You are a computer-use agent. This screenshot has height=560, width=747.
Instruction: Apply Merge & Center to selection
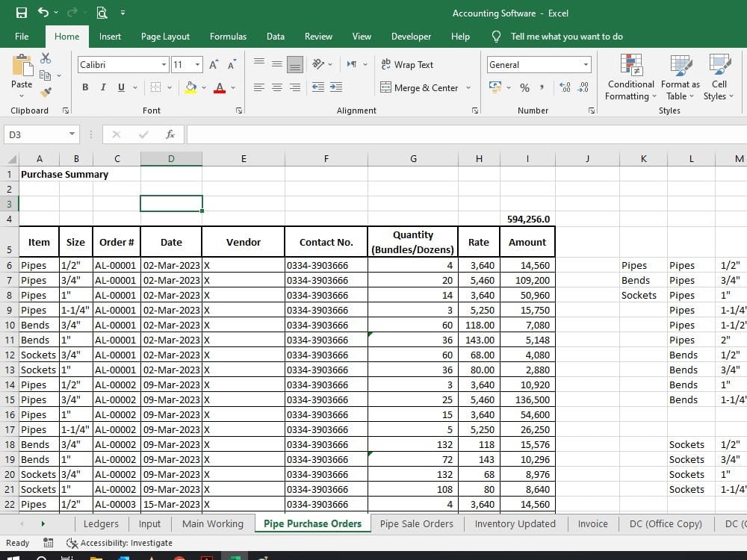[421, 87]
